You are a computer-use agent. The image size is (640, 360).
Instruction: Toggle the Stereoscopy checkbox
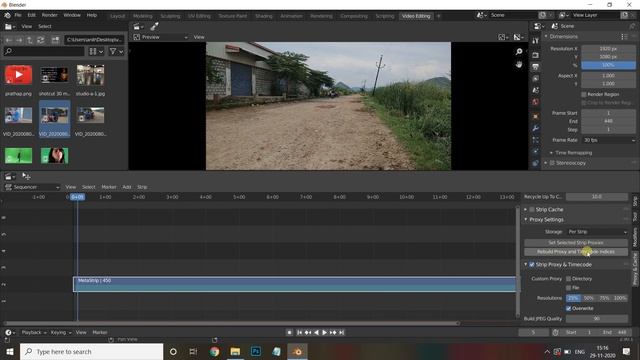[552, 163]
